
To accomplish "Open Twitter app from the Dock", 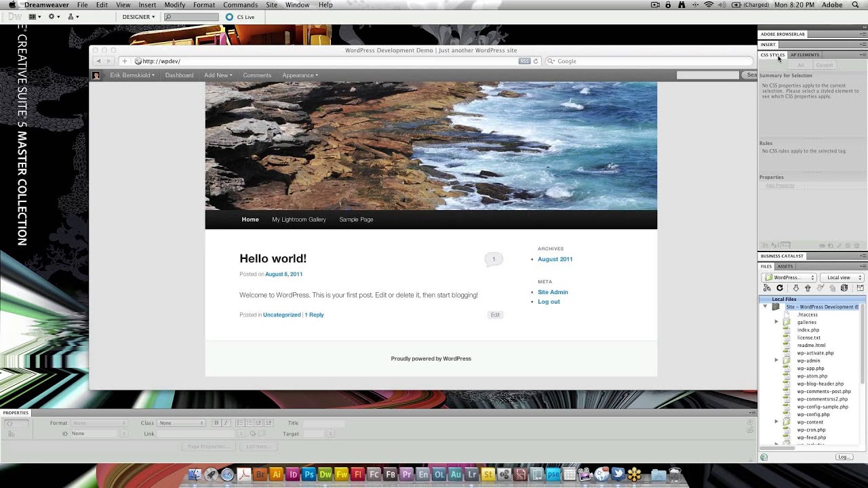I will pyautogui.click(x=618, y=475).
